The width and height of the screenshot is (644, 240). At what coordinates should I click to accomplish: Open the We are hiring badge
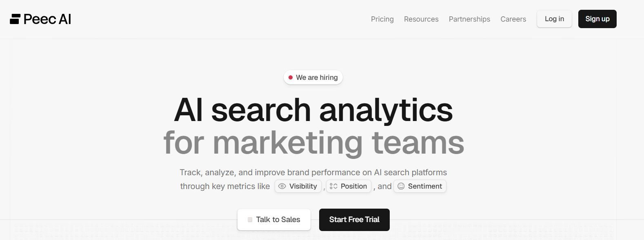313,77
